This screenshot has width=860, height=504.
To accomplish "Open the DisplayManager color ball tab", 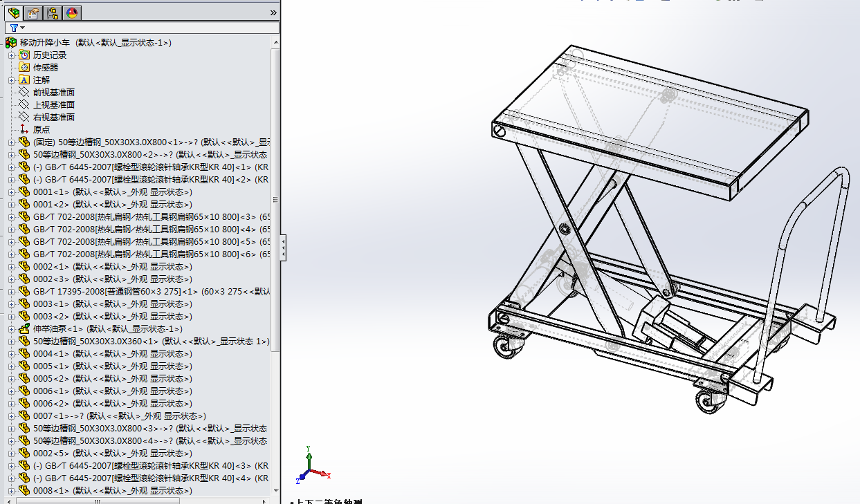I will [x=72, y=12].
